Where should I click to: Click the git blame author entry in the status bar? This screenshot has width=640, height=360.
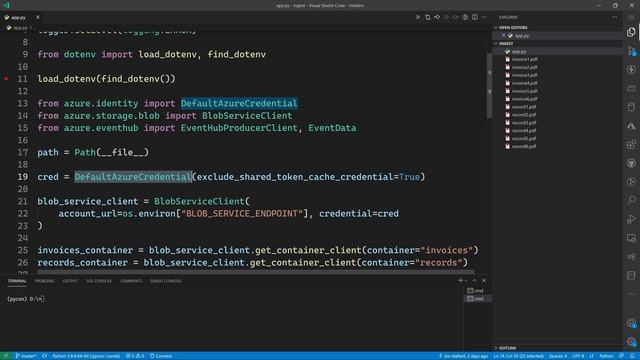(x=463, y=356)
